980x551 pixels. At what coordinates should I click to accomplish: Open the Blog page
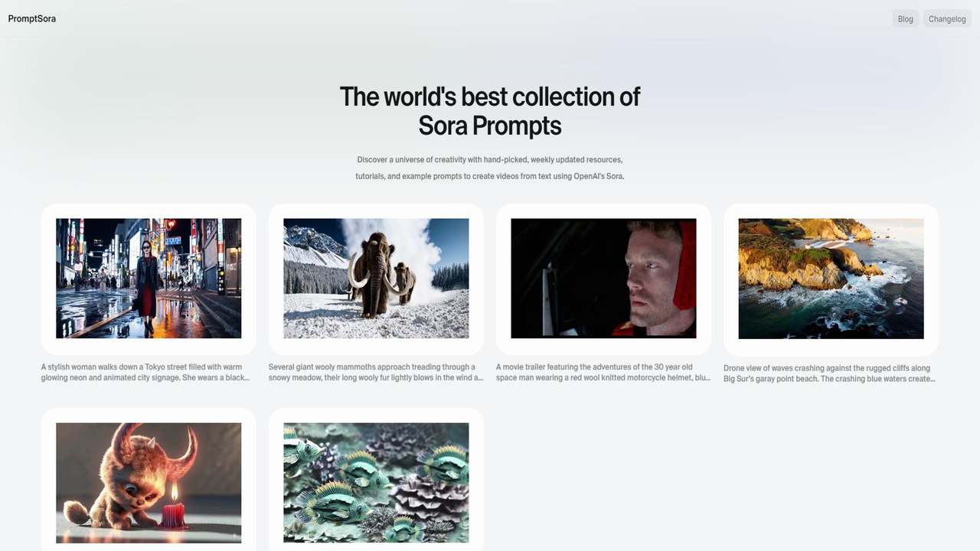[x=905, y=19]
